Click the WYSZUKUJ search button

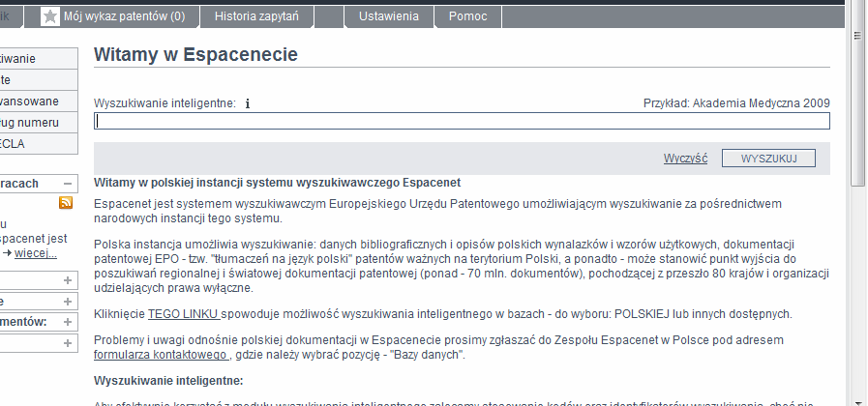click(x=768, y=159)
